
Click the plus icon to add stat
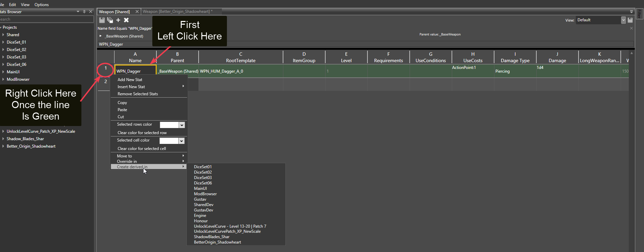tap(118, 20)
